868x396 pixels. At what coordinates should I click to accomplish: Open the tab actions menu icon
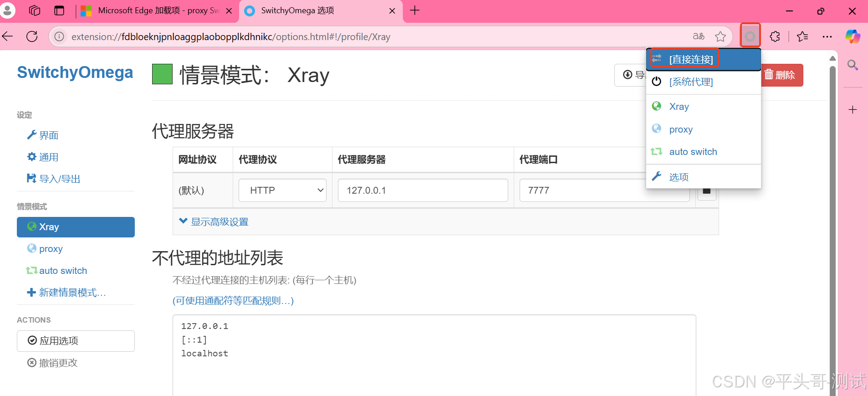point(59,10)
